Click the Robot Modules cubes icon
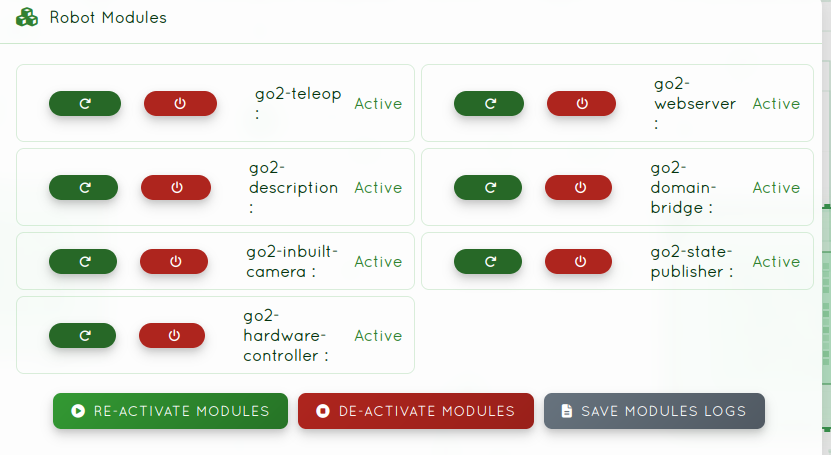 (x=27, y=17)
